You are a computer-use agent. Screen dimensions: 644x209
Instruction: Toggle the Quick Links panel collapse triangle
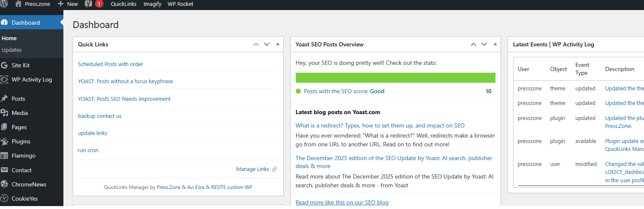278,44
